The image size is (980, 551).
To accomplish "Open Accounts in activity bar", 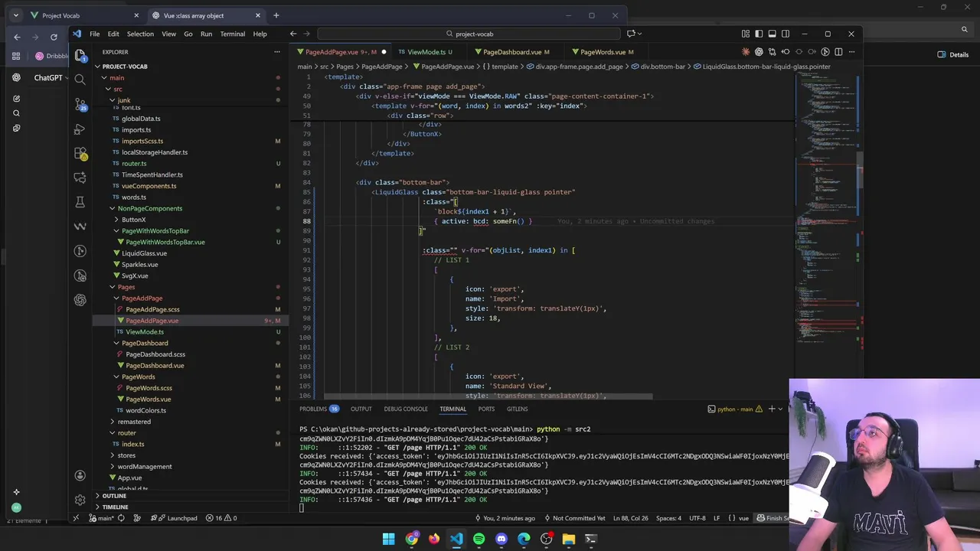I will coord(80,475).
